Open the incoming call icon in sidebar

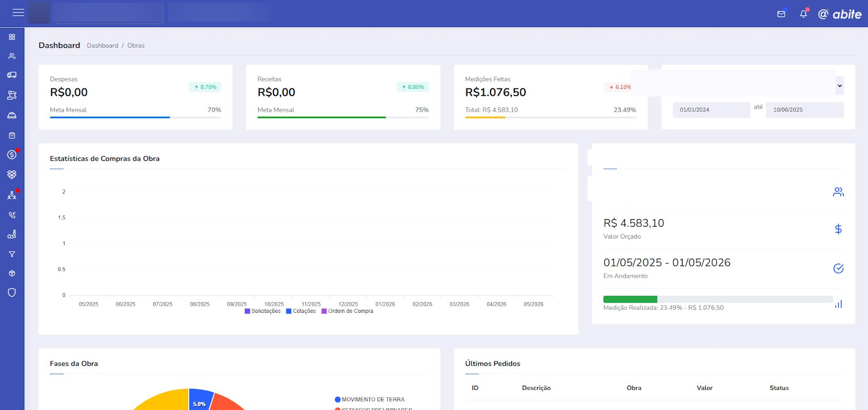(12, 215)
